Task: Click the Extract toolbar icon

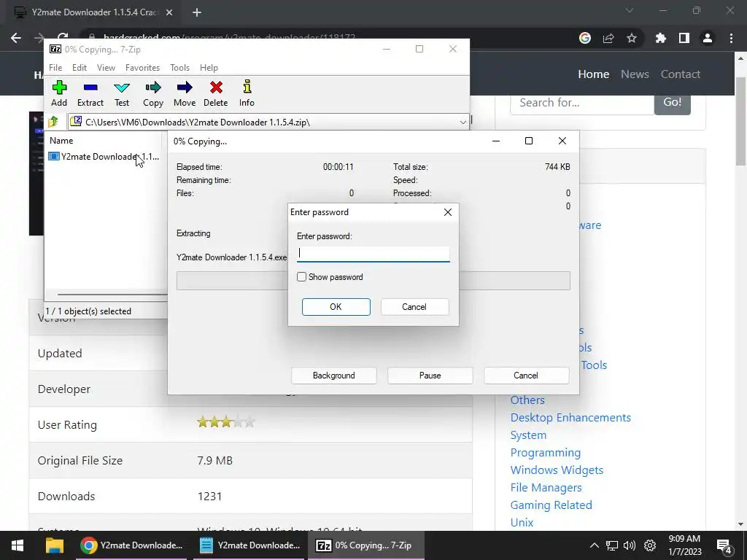Action: click(x=90, y=93)
